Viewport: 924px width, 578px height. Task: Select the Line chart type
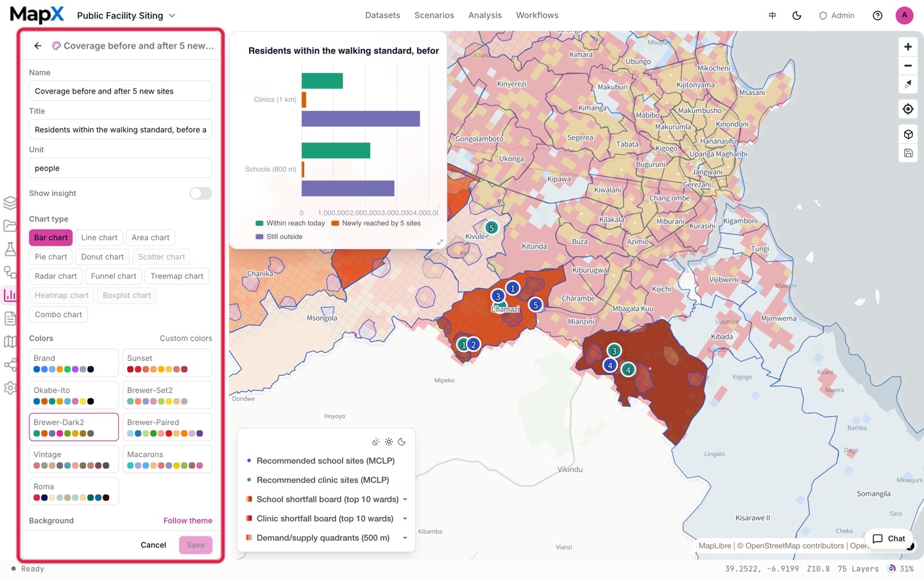99,238
